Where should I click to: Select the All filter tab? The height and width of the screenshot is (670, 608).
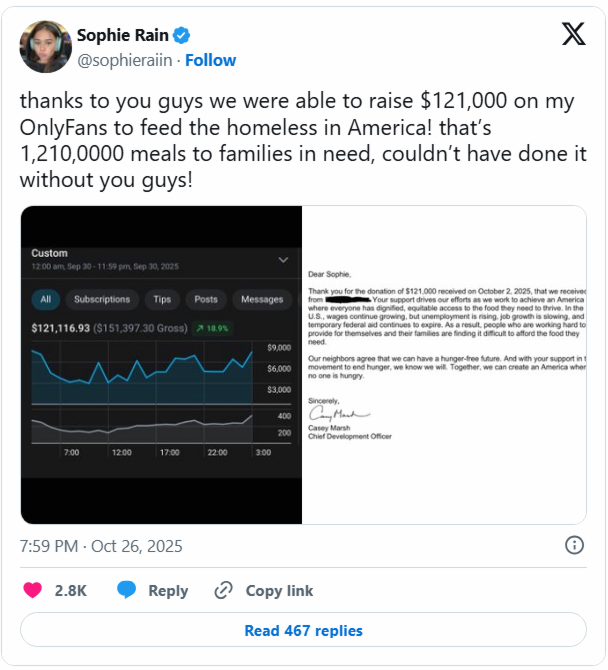click(45, 299)
